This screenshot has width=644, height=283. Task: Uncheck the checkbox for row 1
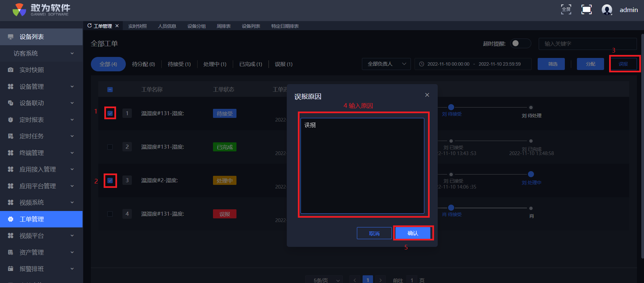coord(110,113)
